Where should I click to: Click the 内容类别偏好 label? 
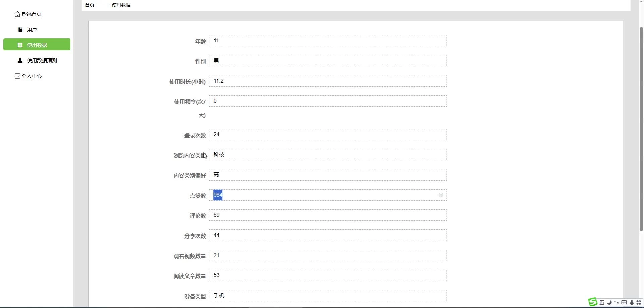190,175
